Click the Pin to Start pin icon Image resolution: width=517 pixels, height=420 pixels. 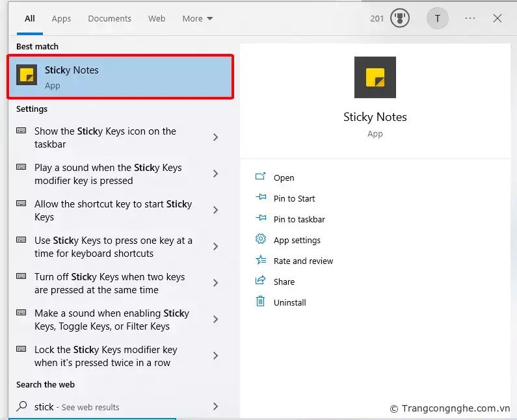click(261, 198)
